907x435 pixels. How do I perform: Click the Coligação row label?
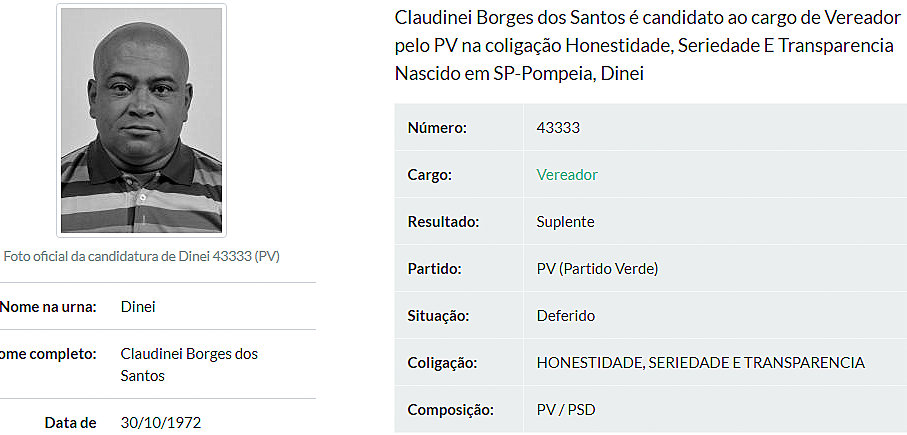coord(442,363)
